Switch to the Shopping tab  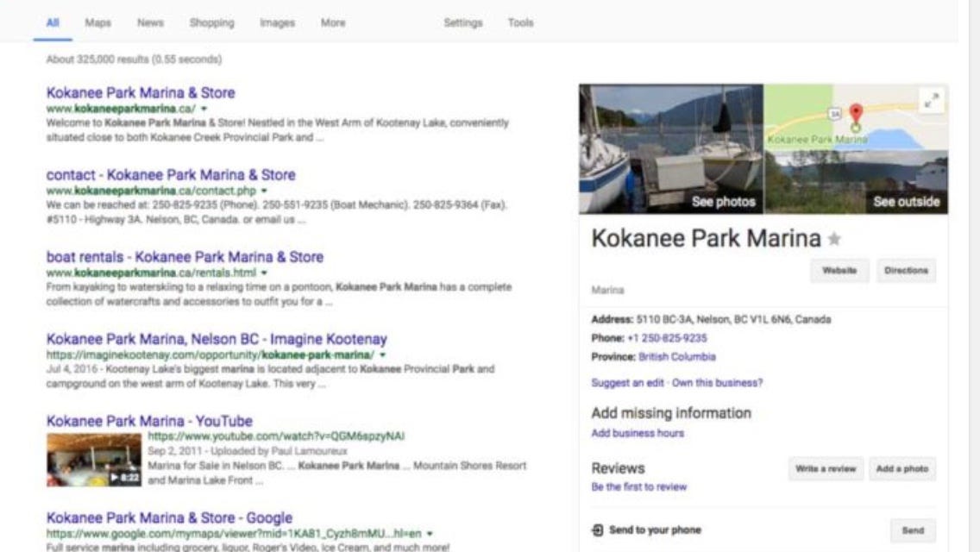point(212,22)
